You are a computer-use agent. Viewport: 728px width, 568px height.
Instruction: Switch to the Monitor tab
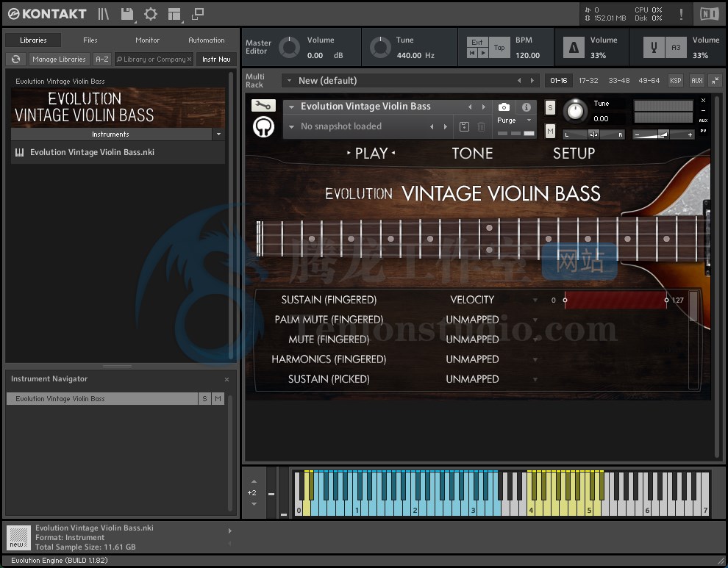point(147,40)
